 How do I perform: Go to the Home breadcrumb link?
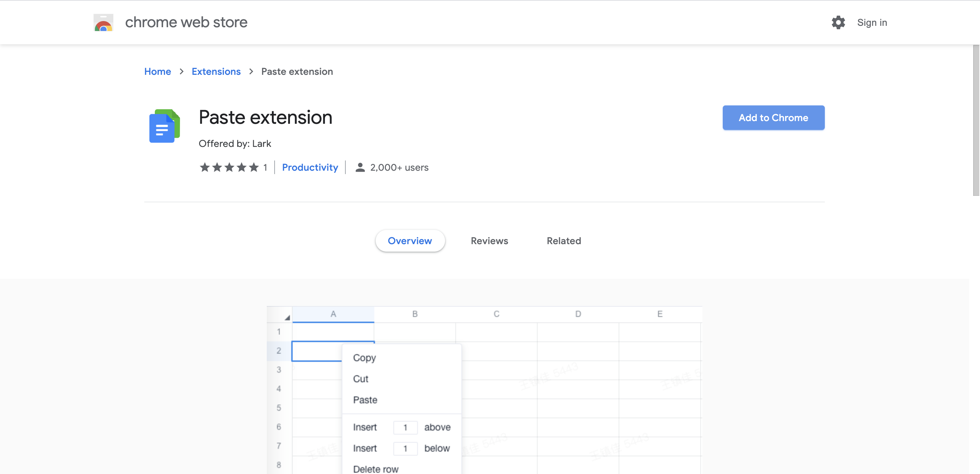[x=158, y=71]
